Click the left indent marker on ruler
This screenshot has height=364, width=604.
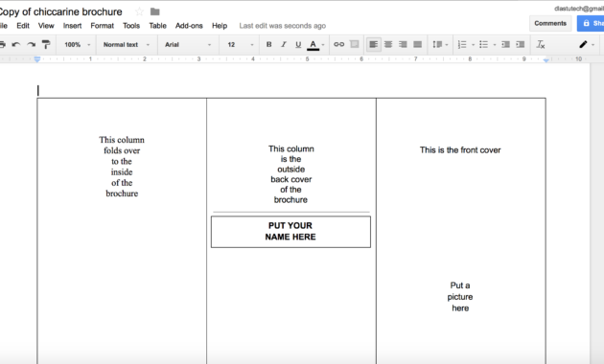pos(37,59)
